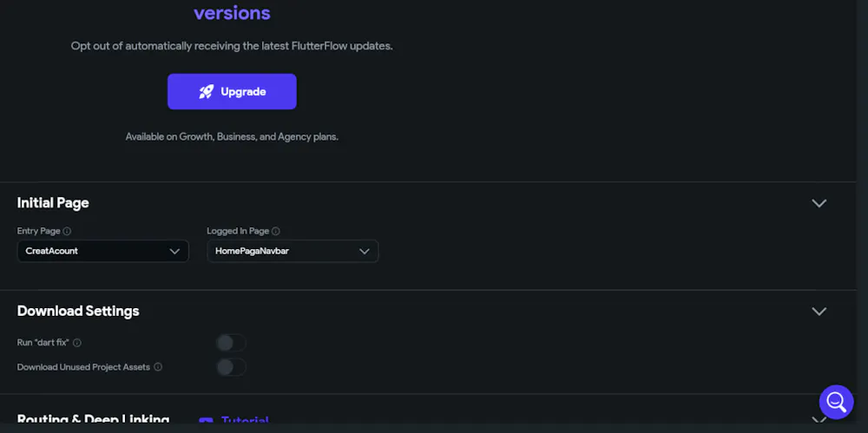This screenshot has width=868, height=433.
Task: Enable the Run "dart fix" toggle
Action: click(x=231, y=343)
